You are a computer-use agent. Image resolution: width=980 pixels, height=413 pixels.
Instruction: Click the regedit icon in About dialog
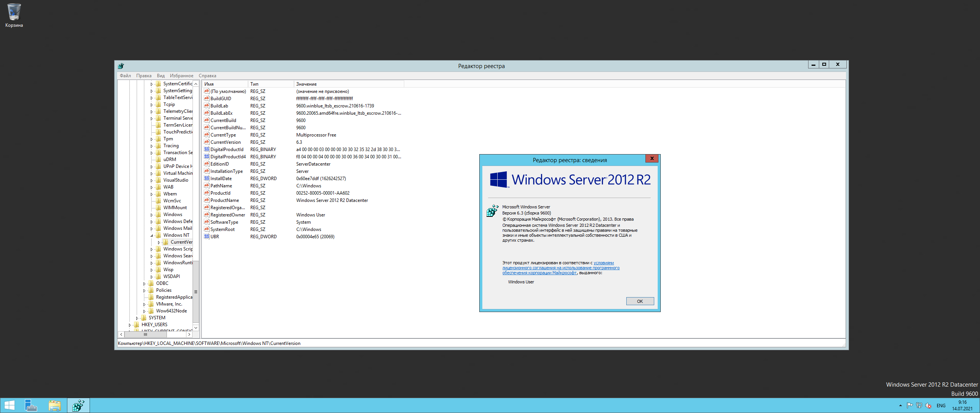(x=492, y=210)
